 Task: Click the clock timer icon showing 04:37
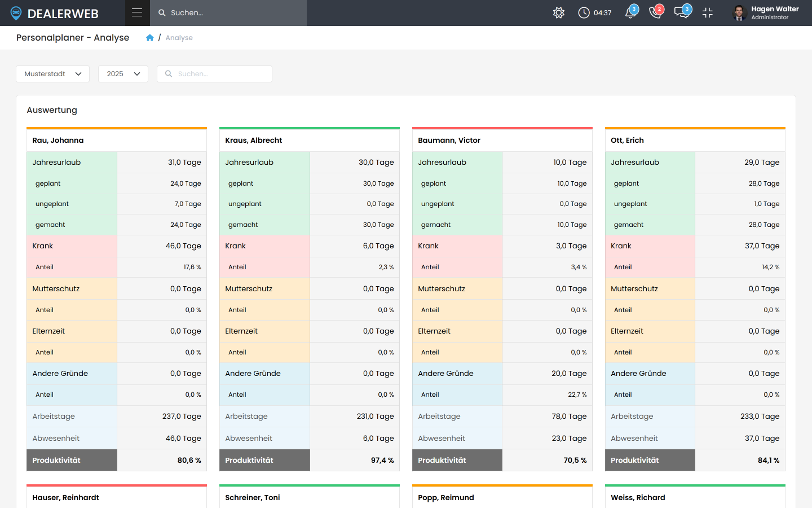584,12
